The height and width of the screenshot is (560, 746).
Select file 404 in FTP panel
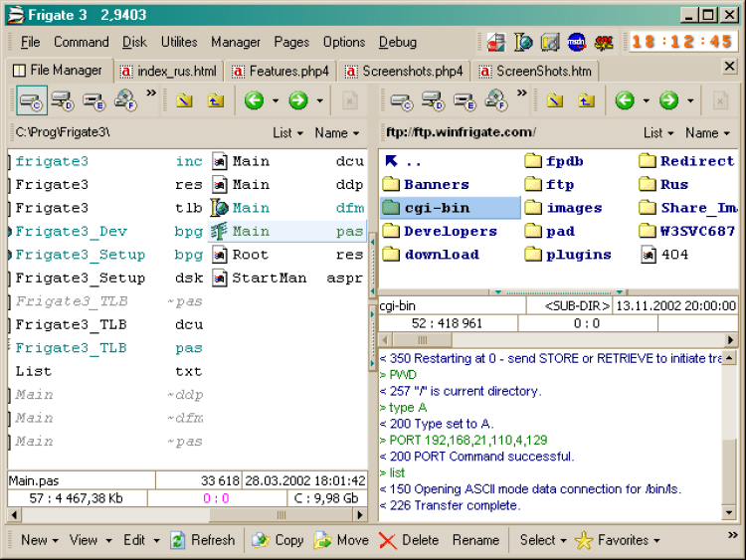(x=664, y=255)
